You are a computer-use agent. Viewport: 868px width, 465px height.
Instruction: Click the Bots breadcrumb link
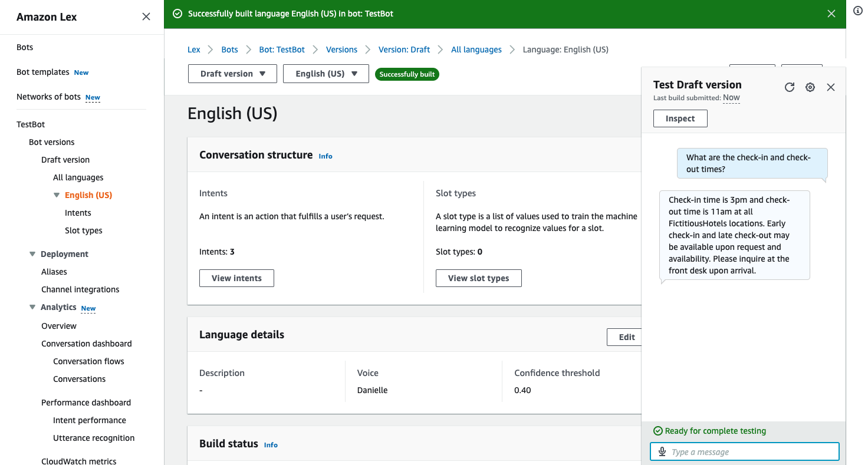(x=230, y=50)
